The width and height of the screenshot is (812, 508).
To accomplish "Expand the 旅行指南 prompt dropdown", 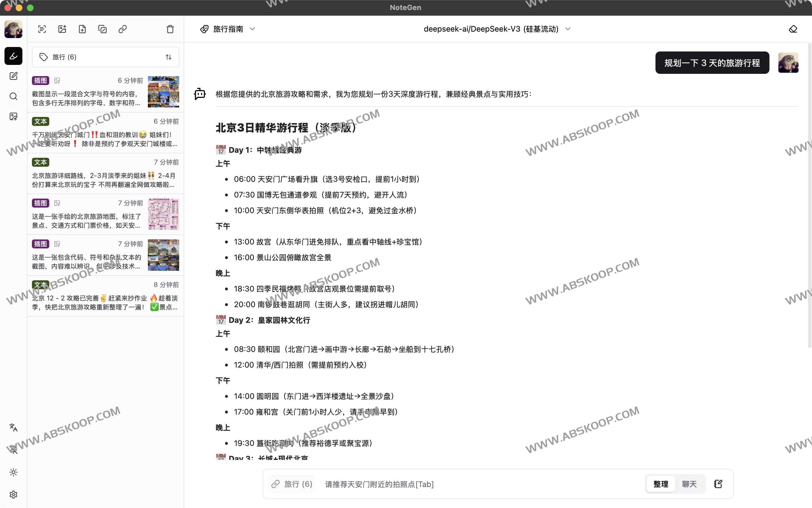I will pos(228,29).
